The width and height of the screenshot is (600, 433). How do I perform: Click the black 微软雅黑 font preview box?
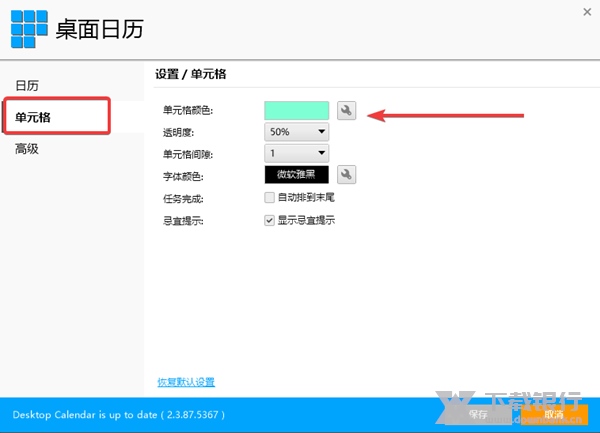tap(296, 175)
